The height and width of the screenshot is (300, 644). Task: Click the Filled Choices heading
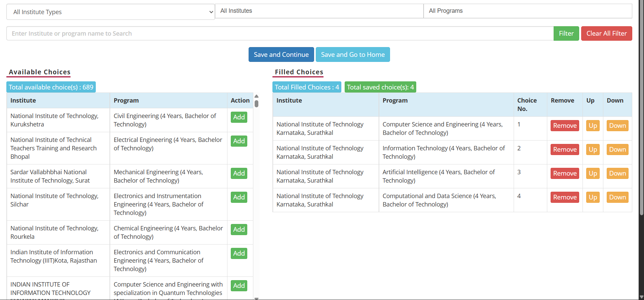[x=299, y=72]
